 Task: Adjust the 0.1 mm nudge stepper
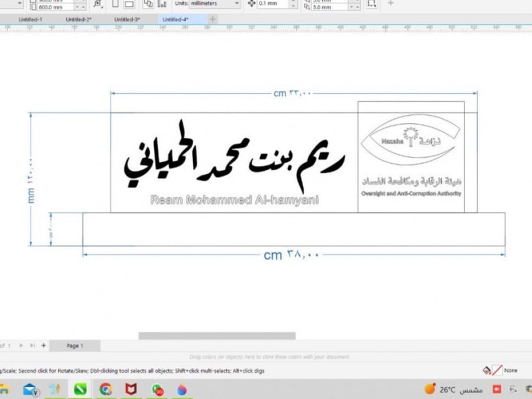(294, 4)
